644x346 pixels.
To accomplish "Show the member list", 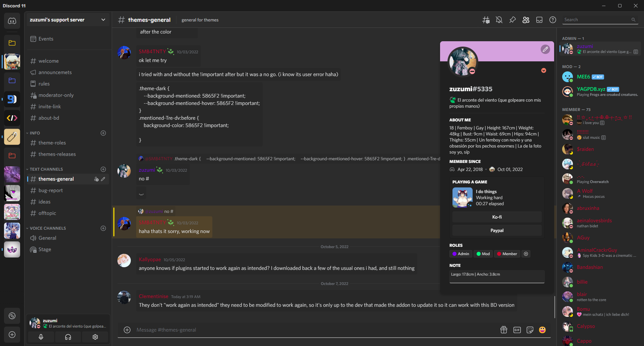I will [526, 20].
